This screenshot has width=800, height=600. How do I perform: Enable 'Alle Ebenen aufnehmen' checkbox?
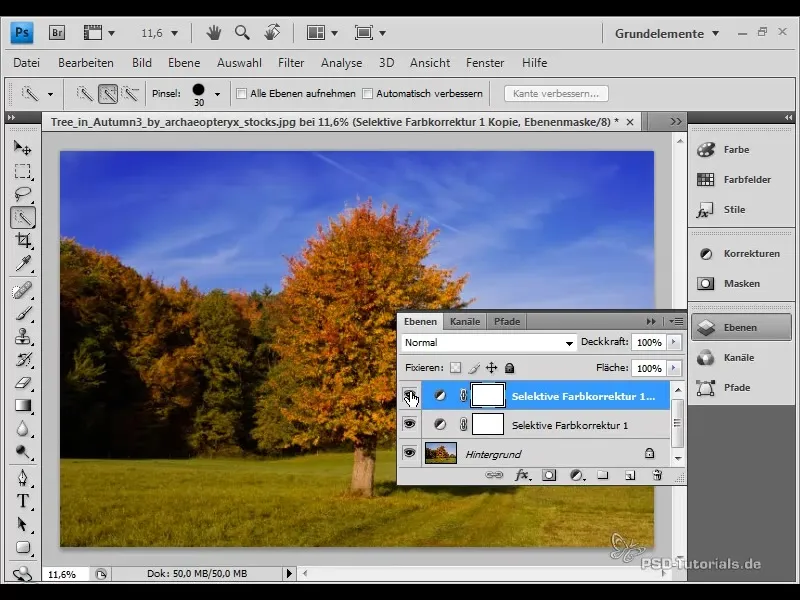point(242,93)
